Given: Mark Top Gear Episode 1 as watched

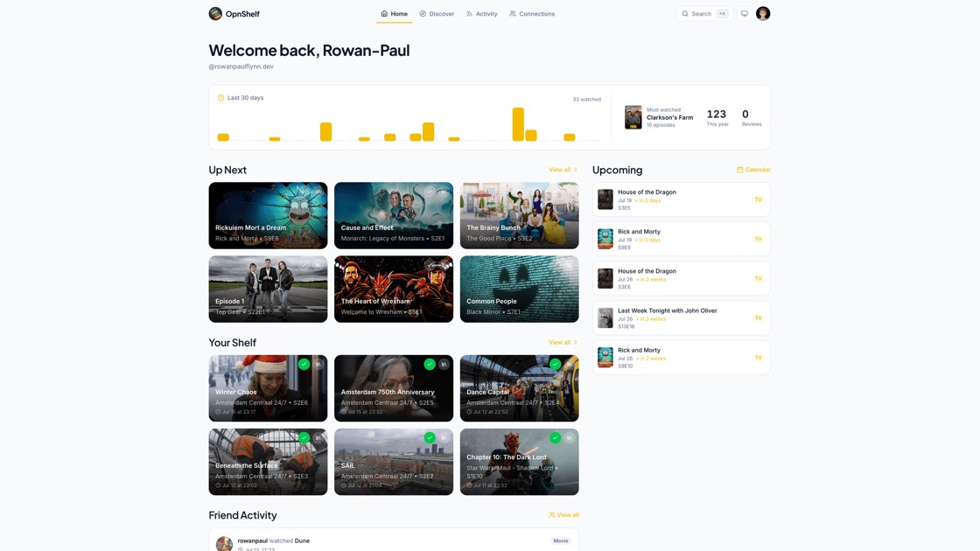Looking at the screenshot, I should click(x=304, y=265).
